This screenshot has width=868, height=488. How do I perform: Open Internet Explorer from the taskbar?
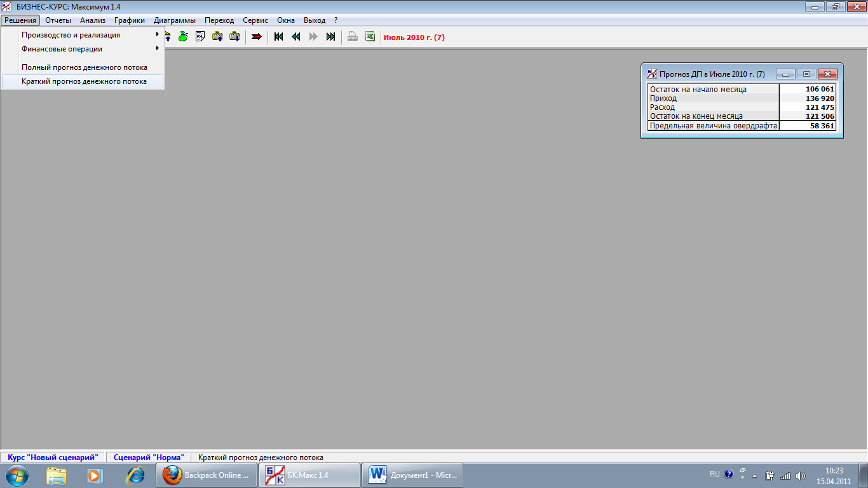[135, 475]
